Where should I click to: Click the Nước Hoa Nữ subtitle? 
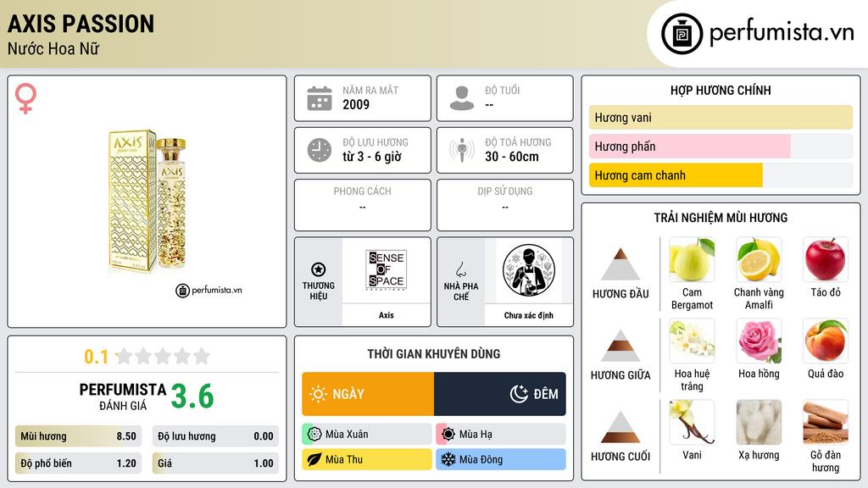click(53, 48)
